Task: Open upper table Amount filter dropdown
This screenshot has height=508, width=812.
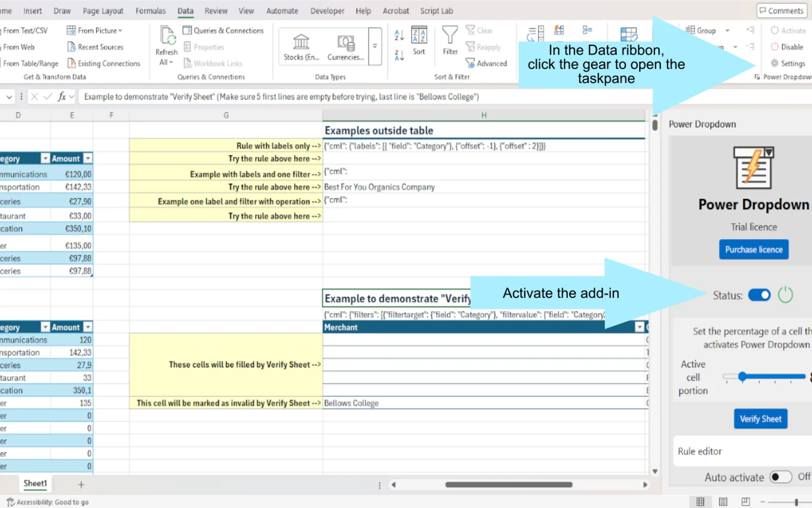Action: [x=88, y=158]
